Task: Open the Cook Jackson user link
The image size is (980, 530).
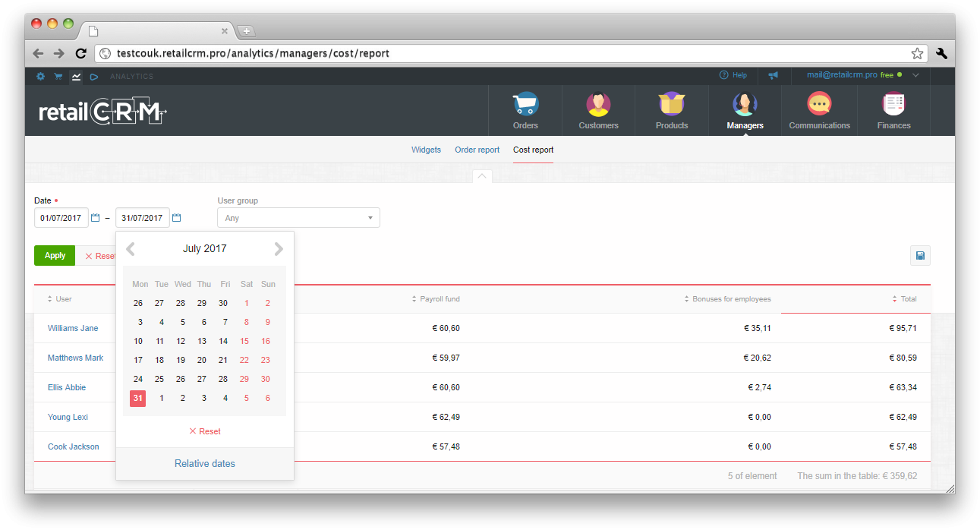Action: coord(74,446)
